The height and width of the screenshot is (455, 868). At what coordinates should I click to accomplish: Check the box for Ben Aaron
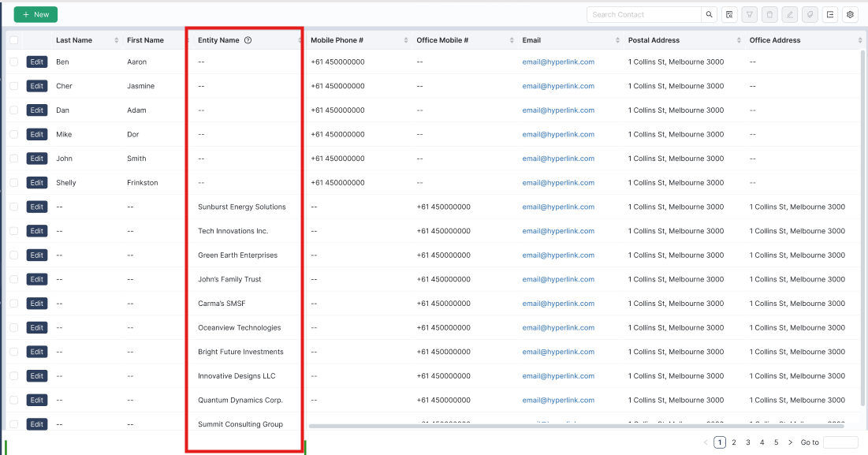click(x=14, y=62)
